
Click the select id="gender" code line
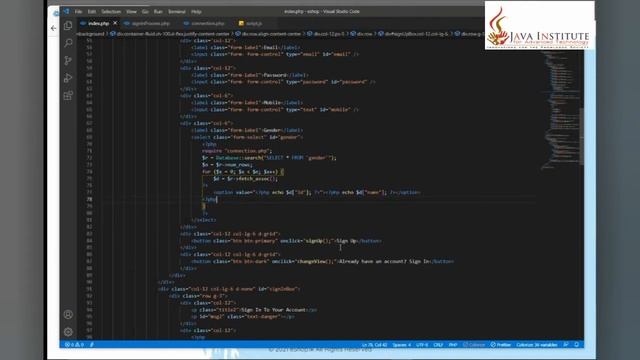pyautogui.click(x=247, y=137)
